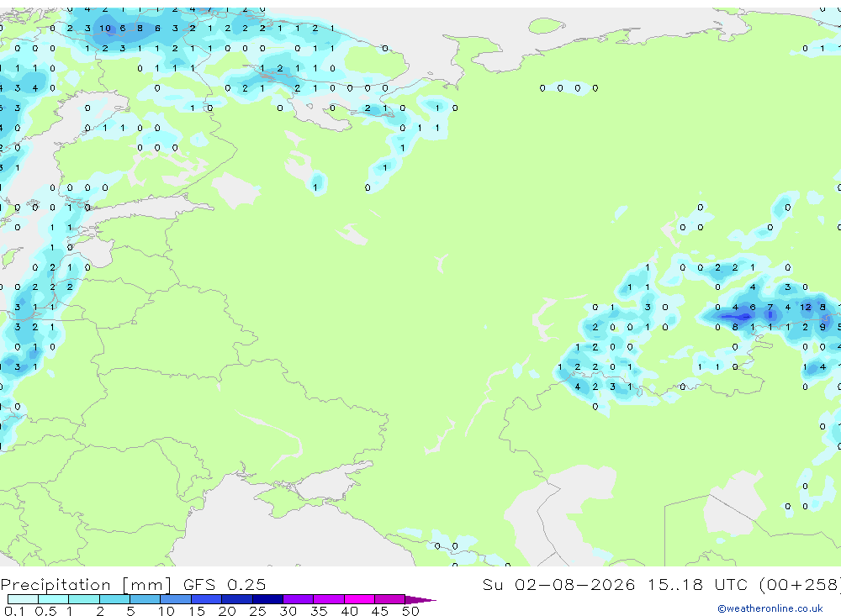Click the "25" tick label under the color scale
This screenshot has width=841, height=616.
click(257, 611)
